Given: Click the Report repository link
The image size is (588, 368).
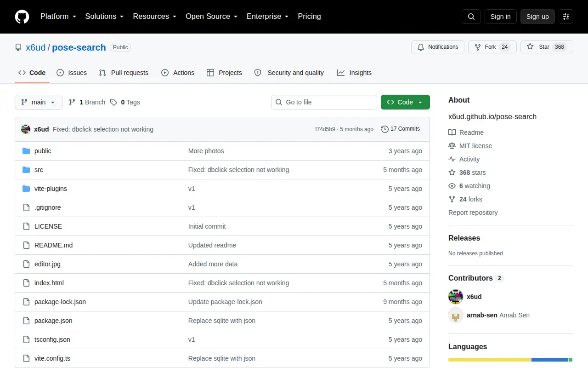Looking at the screenshot, I should pos(473,213).
